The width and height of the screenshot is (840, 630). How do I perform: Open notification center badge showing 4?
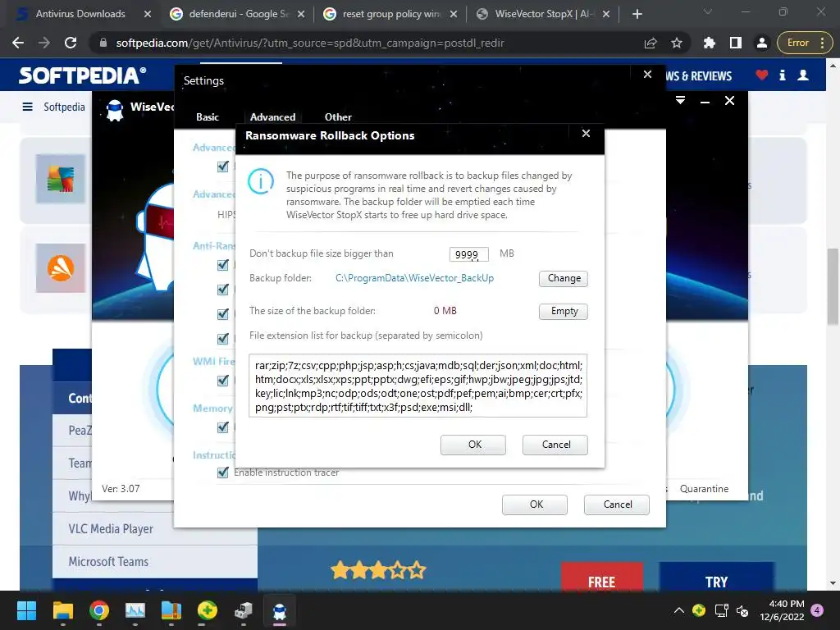pyautogui.click(x=818, y=610)
